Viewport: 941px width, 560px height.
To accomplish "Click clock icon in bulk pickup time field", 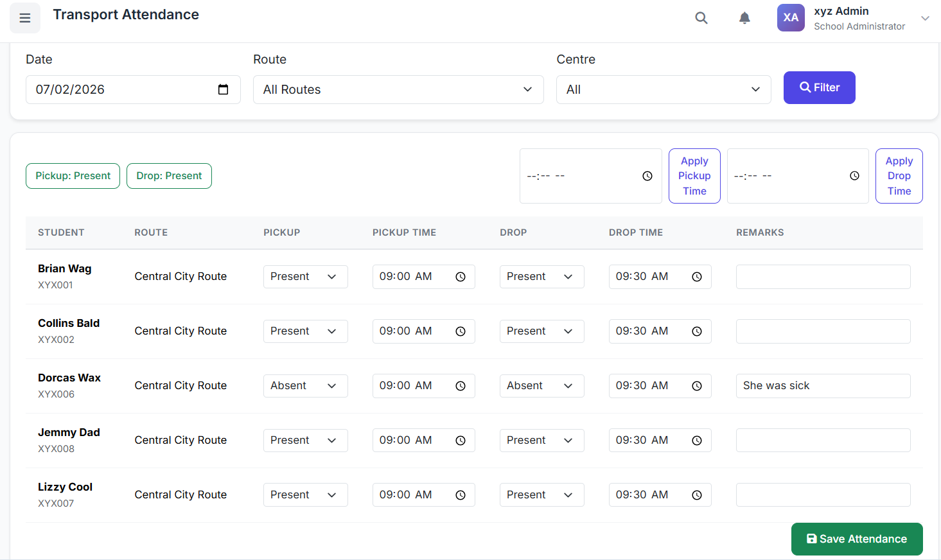I will (647, 176).
